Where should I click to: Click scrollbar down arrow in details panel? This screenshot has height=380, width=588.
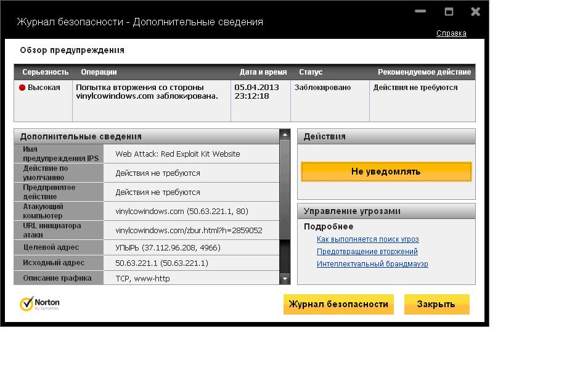pos(285,279)
